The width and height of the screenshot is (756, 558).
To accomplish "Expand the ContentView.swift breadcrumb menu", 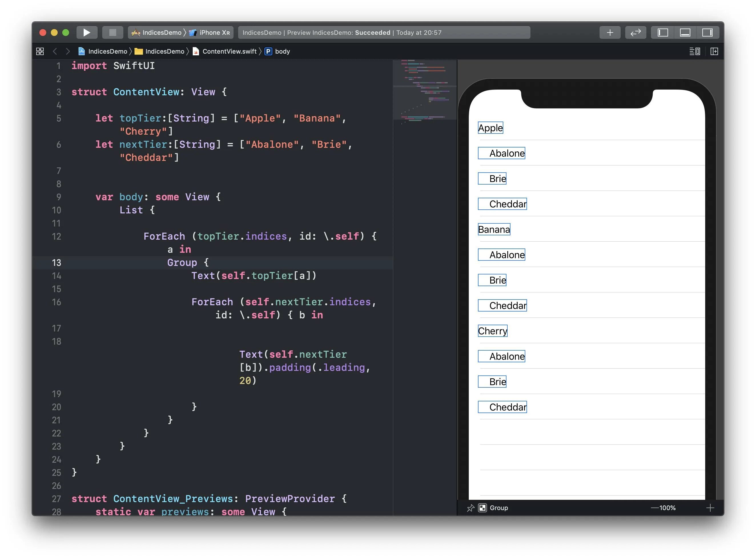I will point(229,51).
